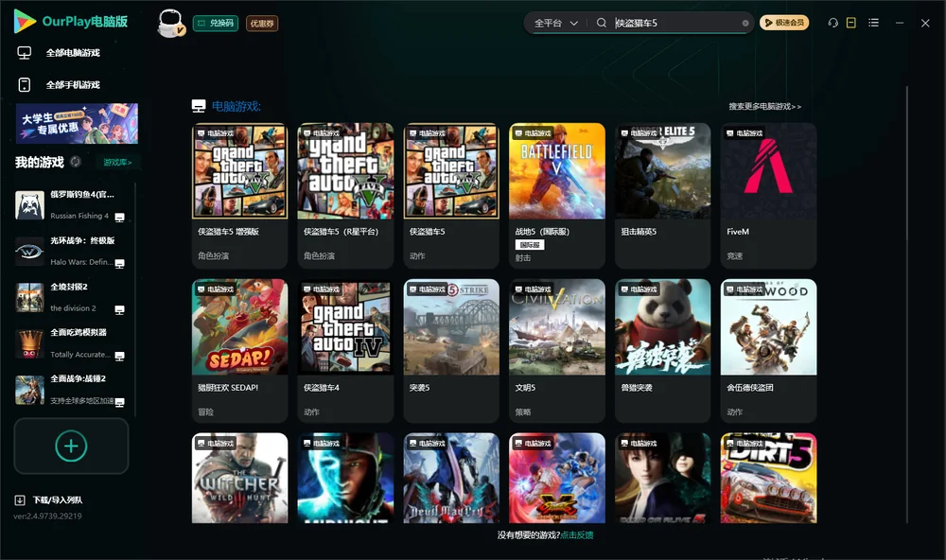Click the version text ver:2.4.9739.29219
This screenshot has height=560, width=946.
(47, 516)
